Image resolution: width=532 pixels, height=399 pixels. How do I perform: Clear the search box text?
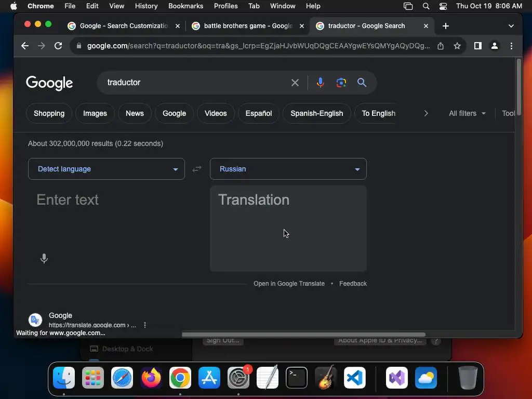click(x=295, y=83)
